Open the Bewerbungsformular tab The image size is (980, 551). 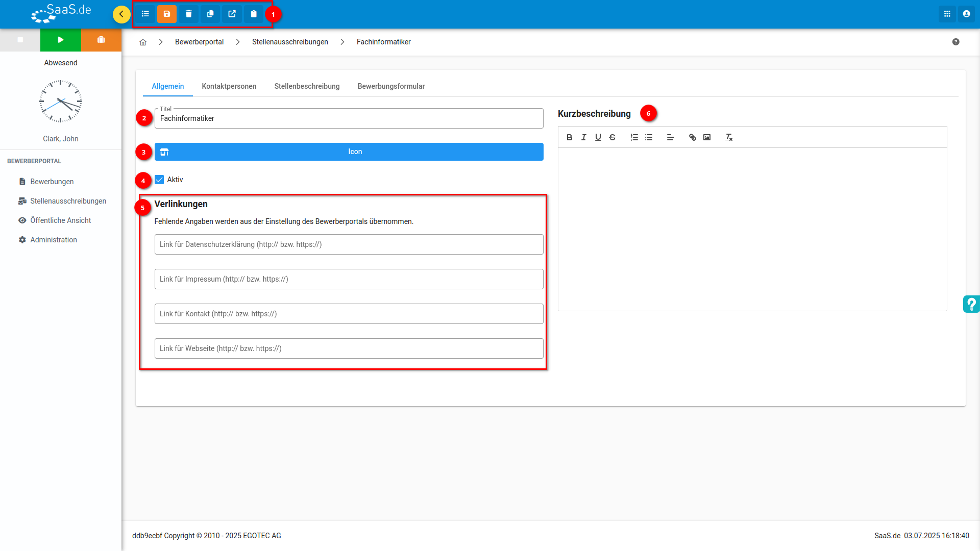[x=391, y=86]
